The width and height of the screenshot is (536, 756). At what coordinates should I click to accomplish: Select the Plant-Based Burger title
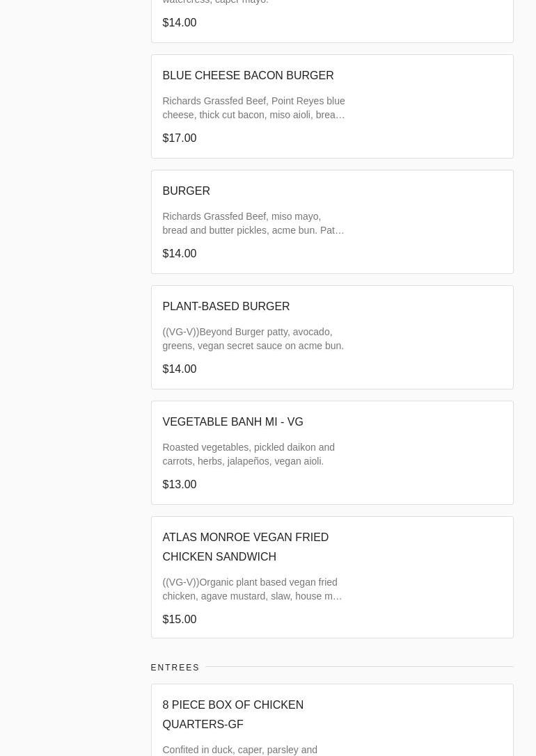click(x=226, y=306)
